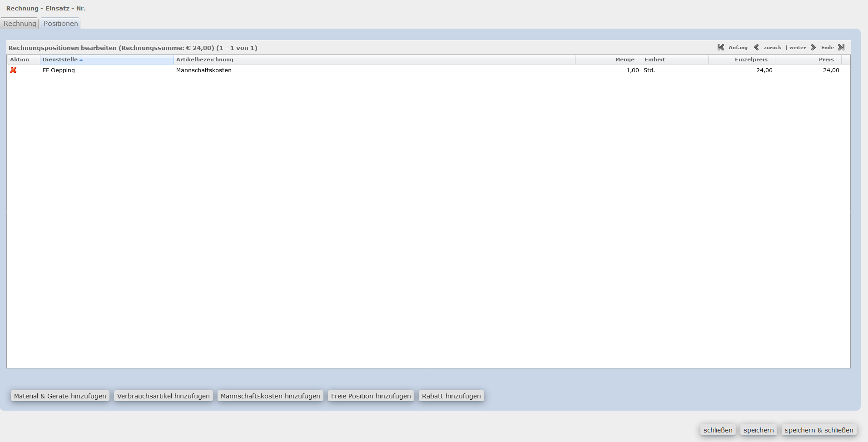
Task: Sort by Artikelbezeichnung column header
Action: (x=205, y=60)
